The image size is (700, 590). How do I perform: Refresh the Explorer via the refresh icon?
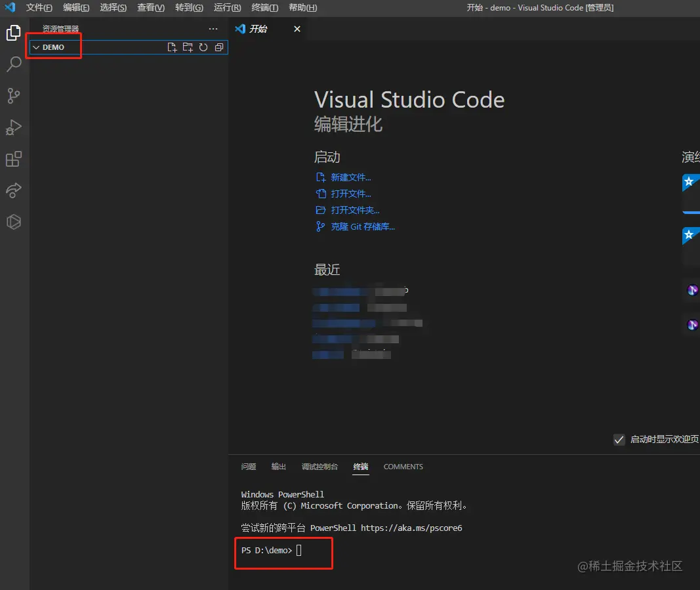point(203,47)
